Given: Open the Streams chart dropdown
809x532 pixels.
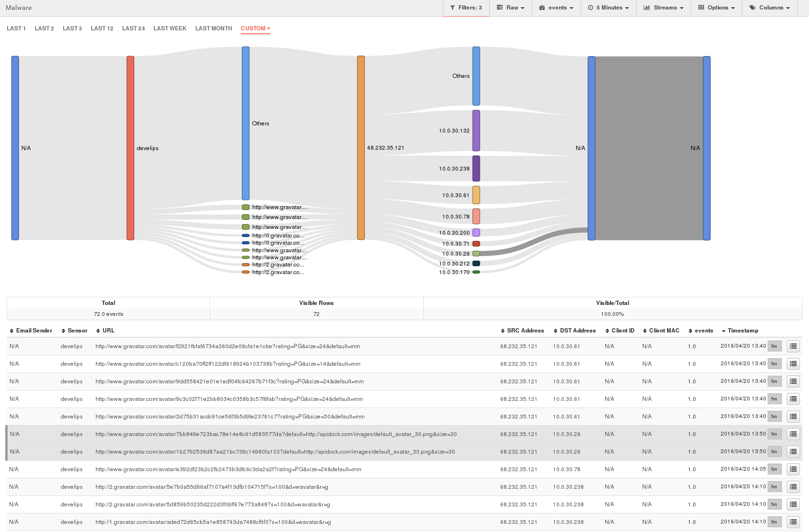Looking at the screenshot, I should click(664, 8).
